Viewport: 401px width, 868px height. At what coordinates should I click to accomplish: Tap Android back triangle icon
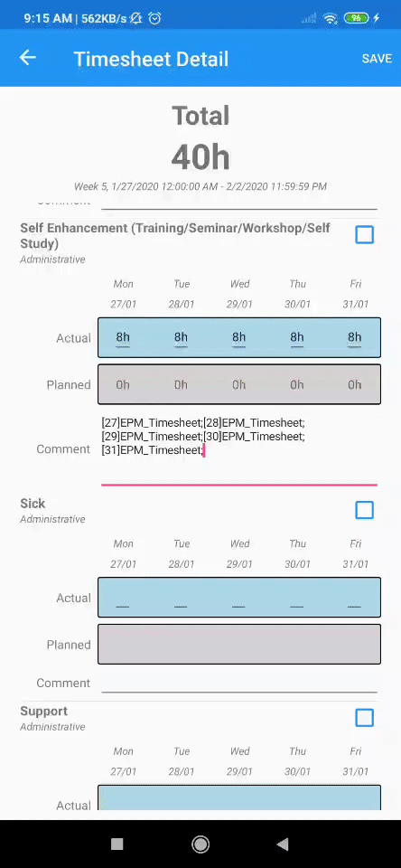pyautogui.click(x=283, y=844)
